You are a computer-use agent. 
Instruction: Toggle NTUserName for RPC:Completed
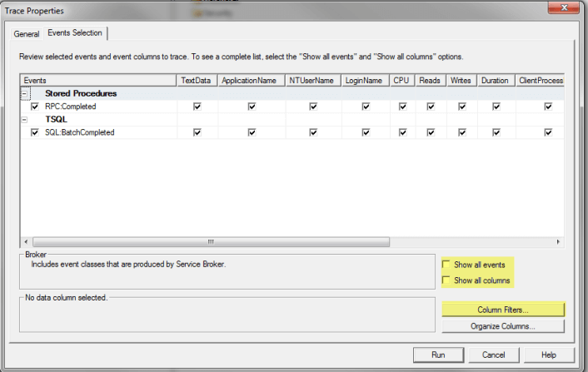pos(313,107)
